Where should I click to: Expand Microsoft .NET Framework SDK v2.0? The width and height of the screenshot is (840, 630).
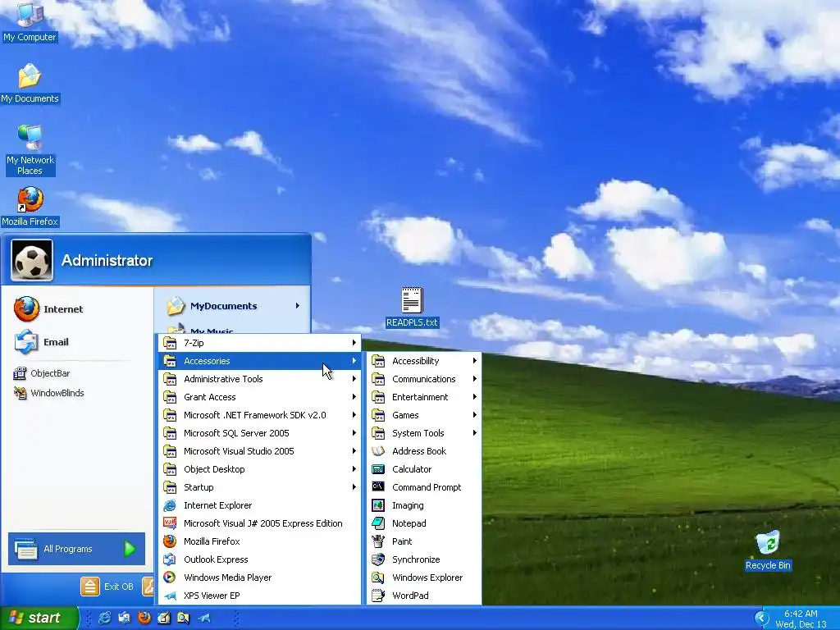coord(260,415)
